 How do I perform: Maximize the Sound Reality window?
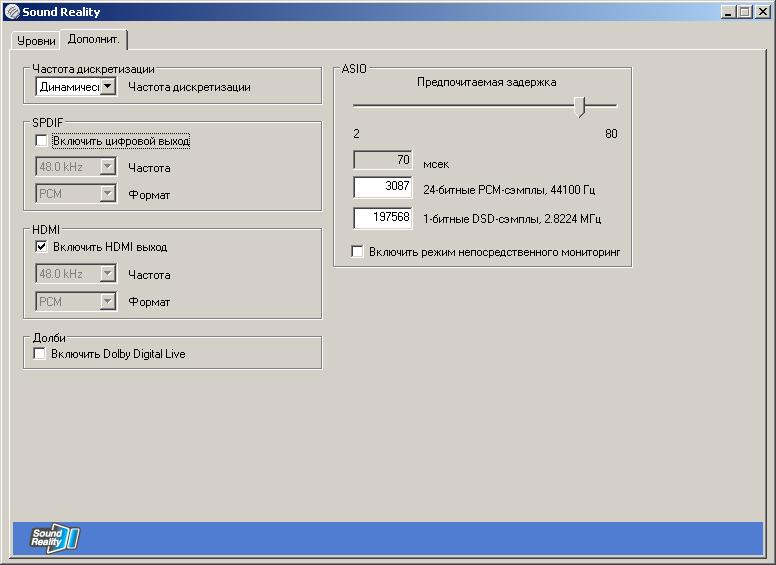point(744,12)
